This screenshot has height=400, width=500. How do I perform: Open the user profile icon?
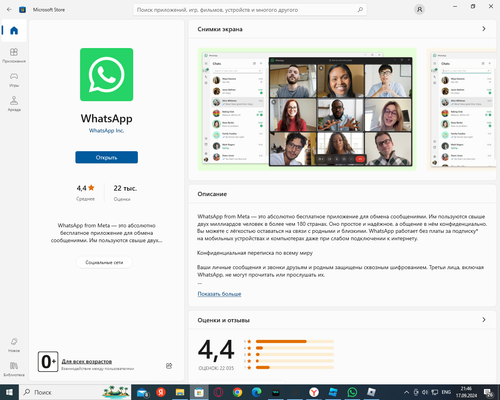pyautogui.click(x=419, y=10)
